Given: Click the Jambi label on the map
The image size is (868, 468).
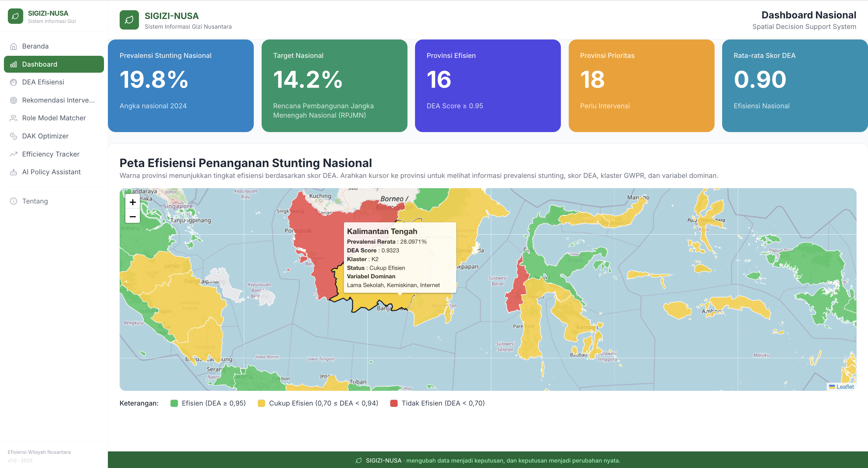Looking at the screenshot, I should (172, 266).
